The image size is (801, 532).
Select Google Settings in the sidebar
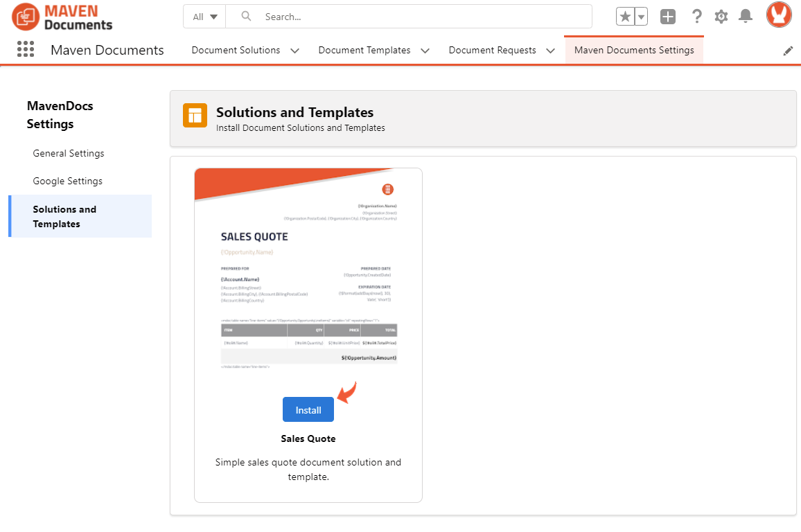coord(67,181)
